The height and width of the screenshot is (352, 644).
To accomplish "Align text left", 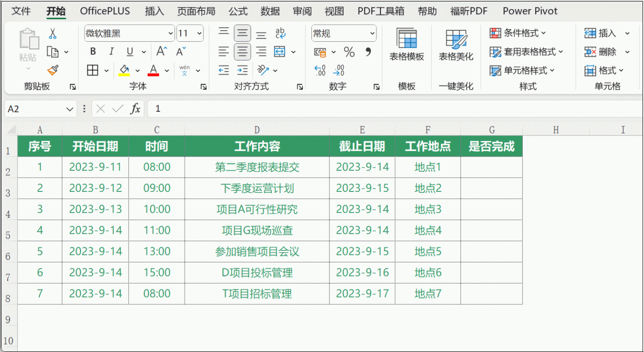I will point(224,51).
